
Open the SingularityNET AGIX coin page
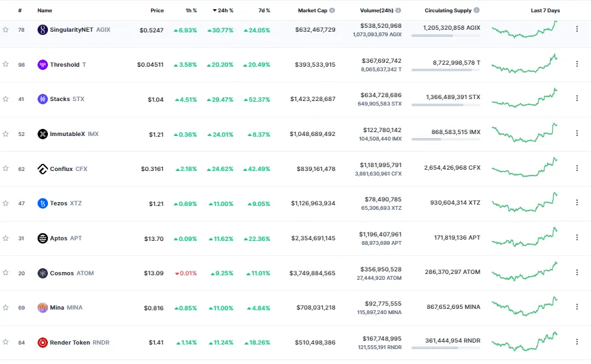(x=80, y=30)
